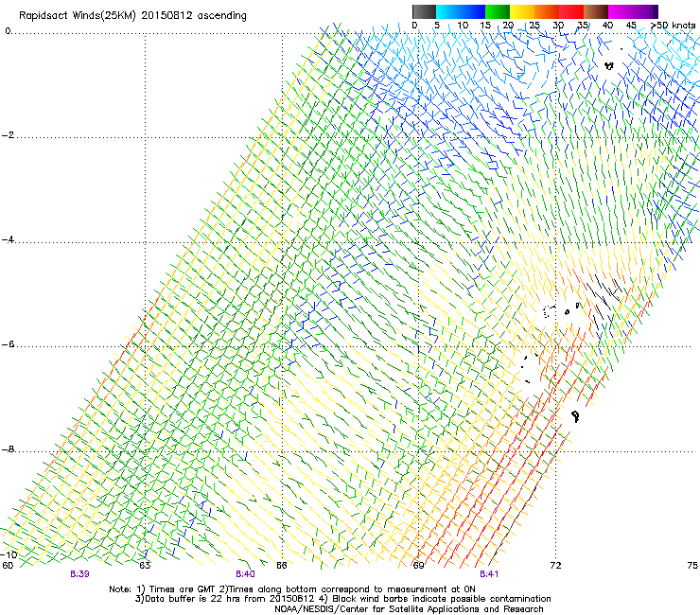Click the title 'Rapidsact Winds(25KM) 20150812 ascending'
This screenshot has height=615, width=700.
pyautogui.click(x=132, y=16)
